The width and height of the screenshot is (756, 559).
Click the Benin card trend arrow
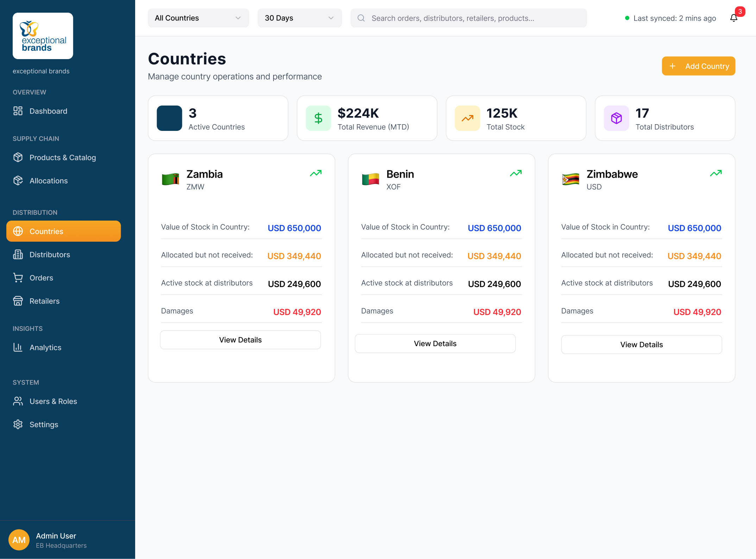[x=516, y=173]
